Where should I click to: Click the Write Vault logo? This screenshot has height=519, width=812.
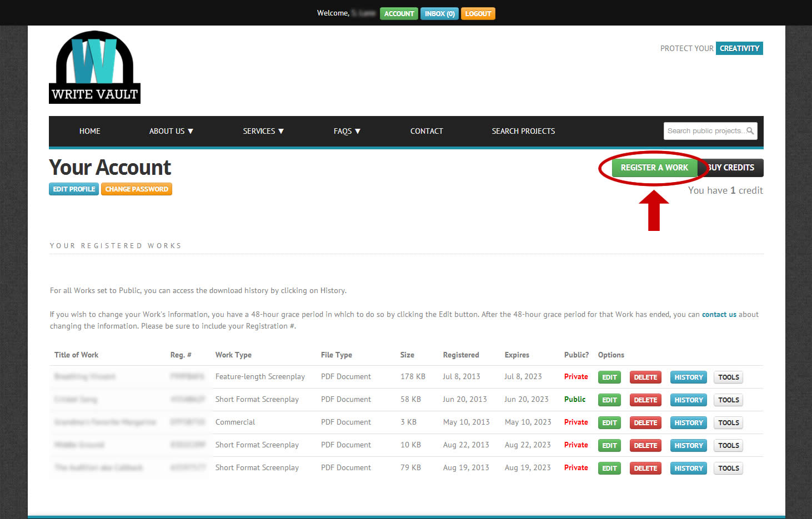click(94, 67)
